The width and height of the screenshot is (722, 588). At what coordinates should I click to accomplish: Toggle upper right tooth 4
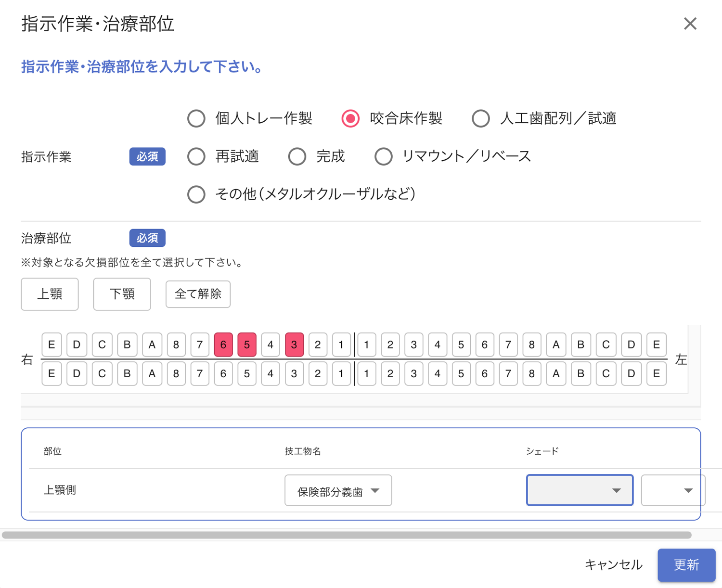pos(271,345)
